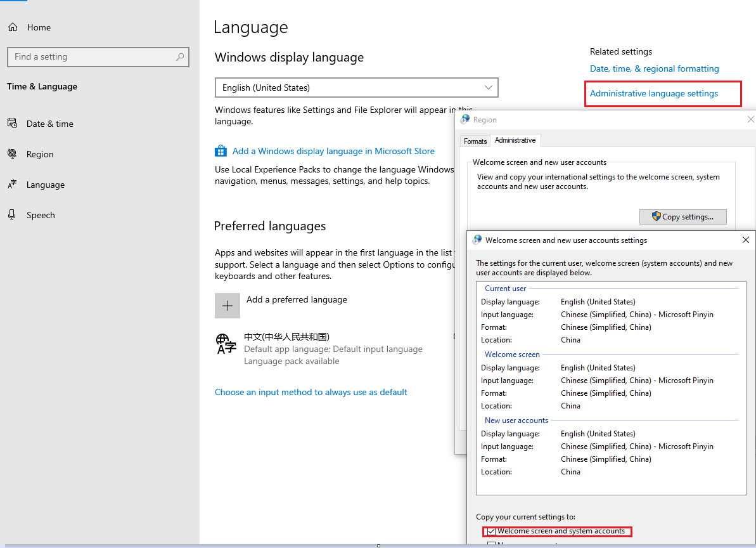The height and width of the screenshot is (548, 756).
Task: Click the Welcome screen section heading
Action: [x=512, y=355]
